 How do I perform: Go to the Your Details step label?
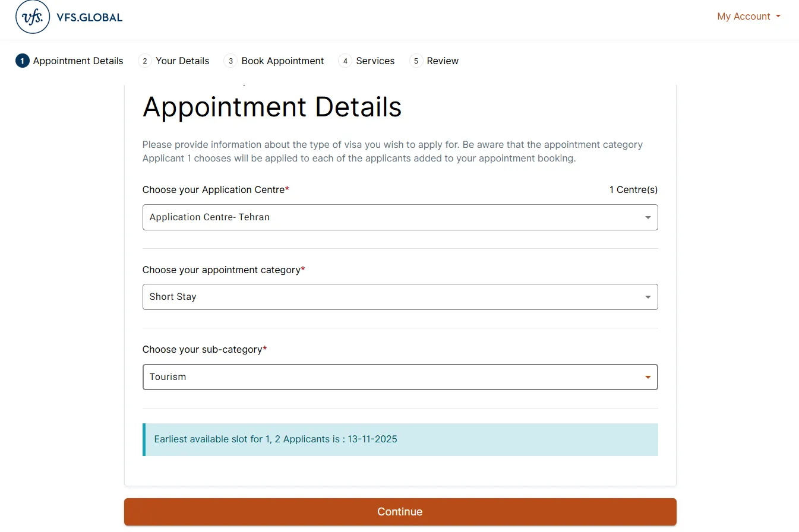pyautogui.click(x=182, y=61)
